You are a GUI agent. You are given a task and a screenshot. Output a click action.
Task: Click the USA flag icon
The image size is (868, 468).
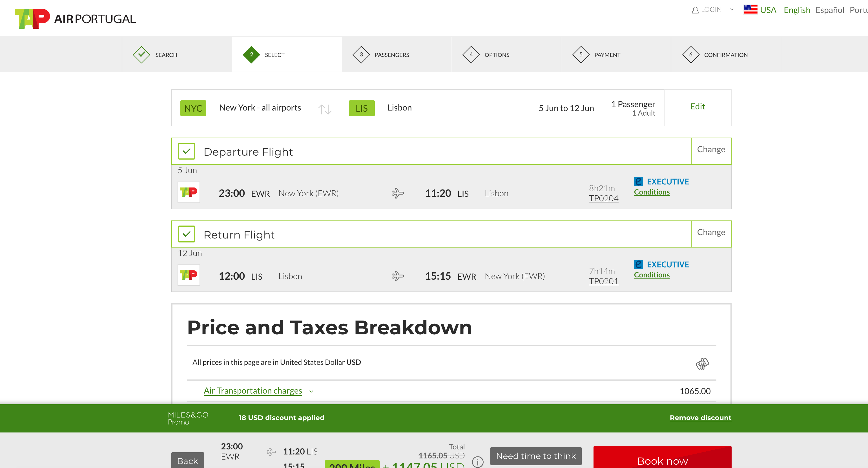(750, 10)
